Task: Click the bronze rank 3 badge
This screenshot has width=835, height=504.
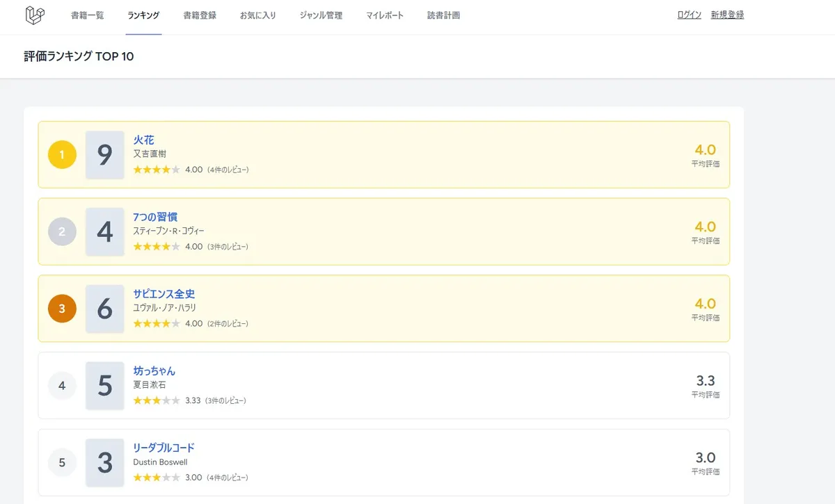Action: [x=62, y=309]
